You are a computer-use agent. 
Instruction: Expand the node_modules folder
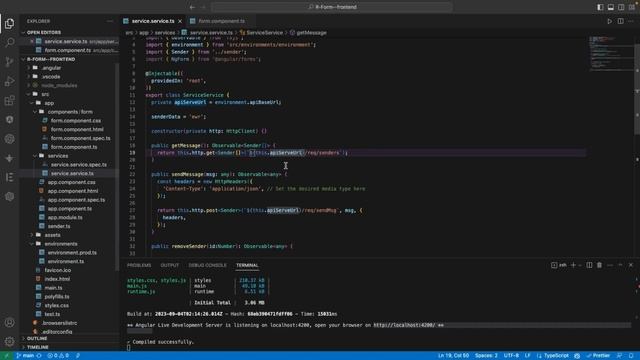pyautogui.click(x=59, y=85)
